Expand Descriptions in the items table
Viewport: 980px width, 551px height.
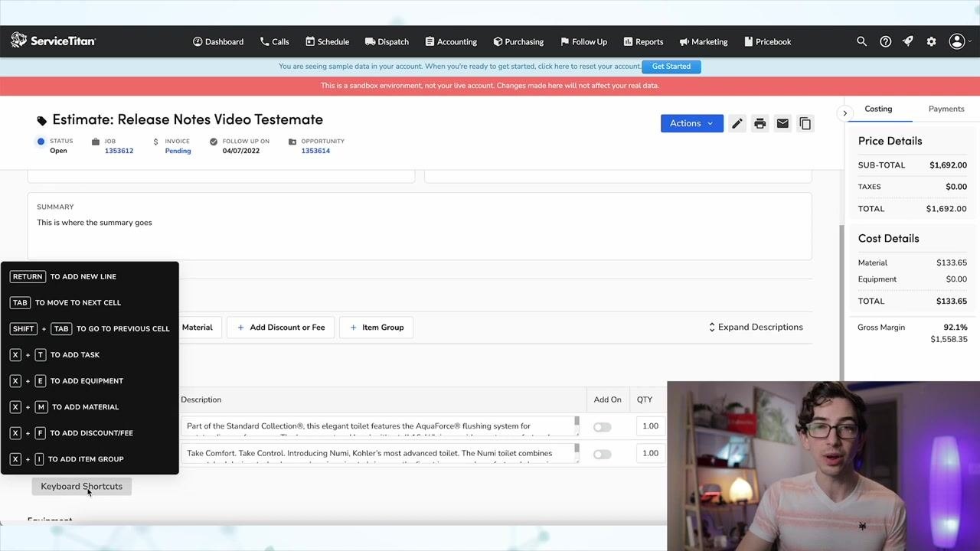pyautogui.click(x=755, y=327)
